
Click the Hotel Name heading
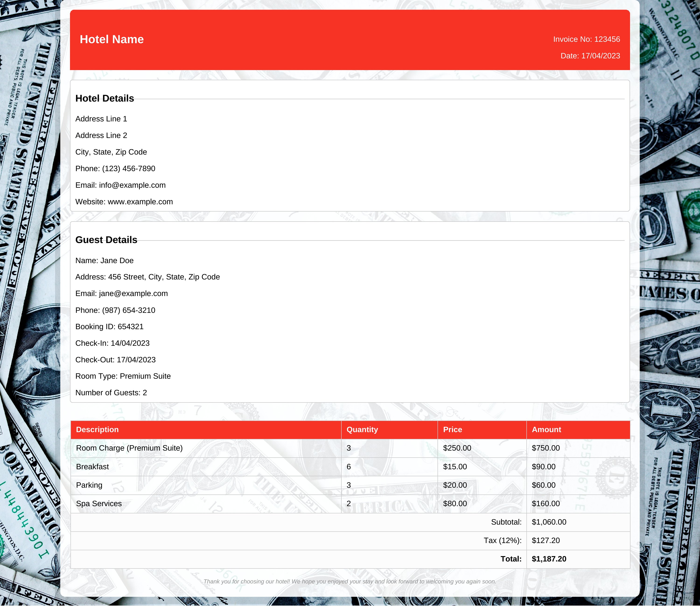click(x=112, y=39)
